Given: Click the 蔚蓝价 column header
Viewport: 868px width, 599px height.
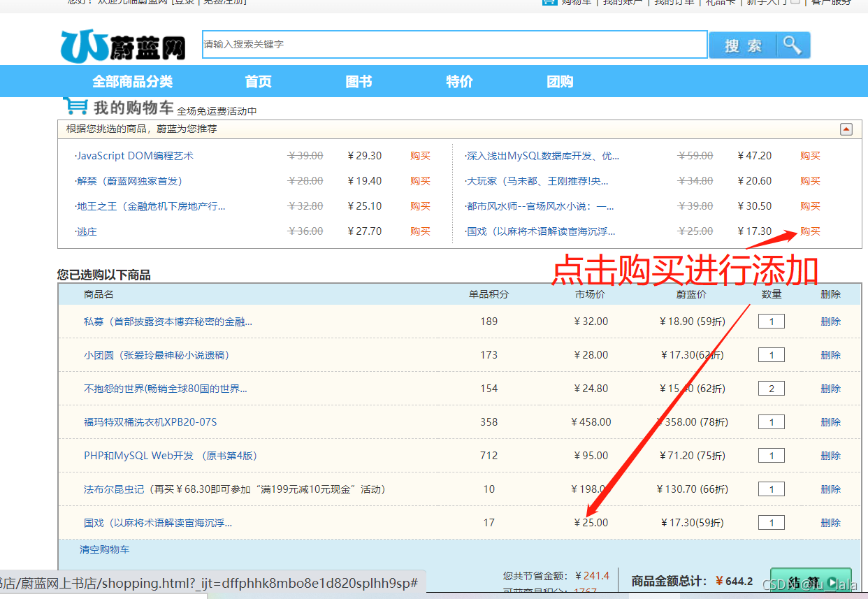Looking at the screenshot, I should 691,294.
